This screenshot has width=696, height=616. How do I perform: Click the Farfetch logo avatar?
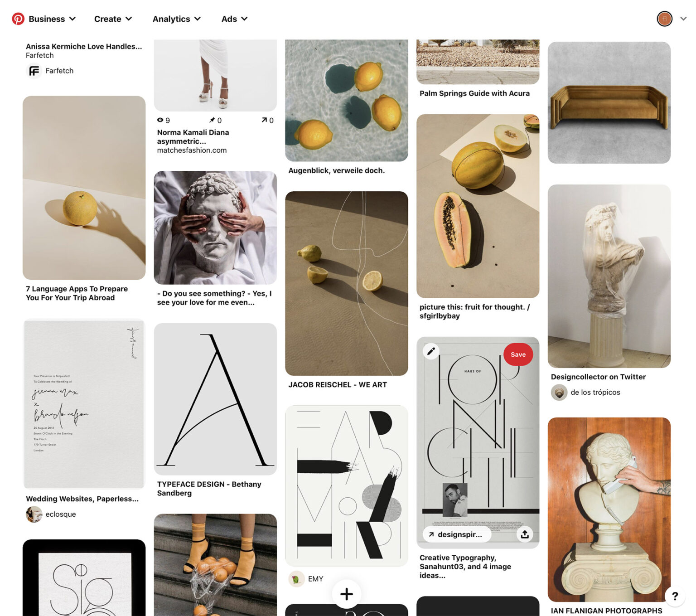tap(34, 71)
